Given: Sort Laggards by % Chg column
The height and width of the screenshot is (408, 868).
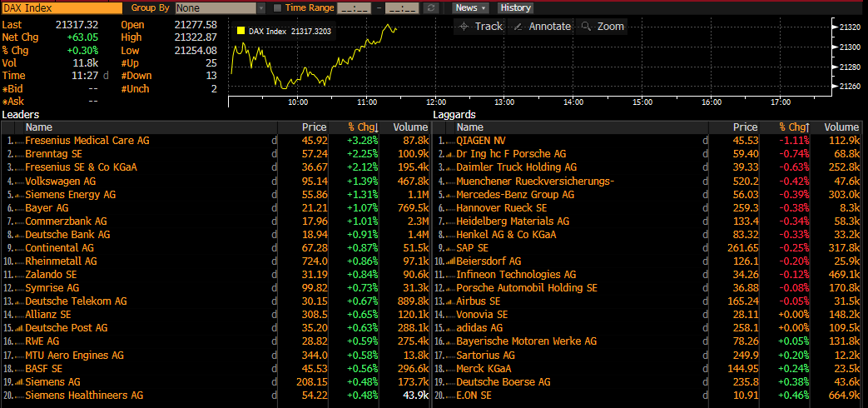Looking at the screenshot, I should pos(793,127).
